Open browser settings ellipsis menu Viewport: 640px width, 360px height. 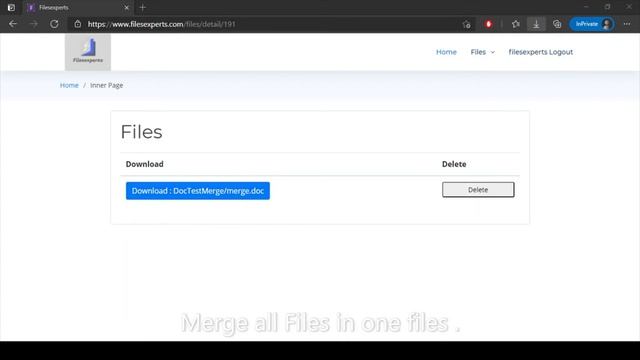click(x=627, y=24)
